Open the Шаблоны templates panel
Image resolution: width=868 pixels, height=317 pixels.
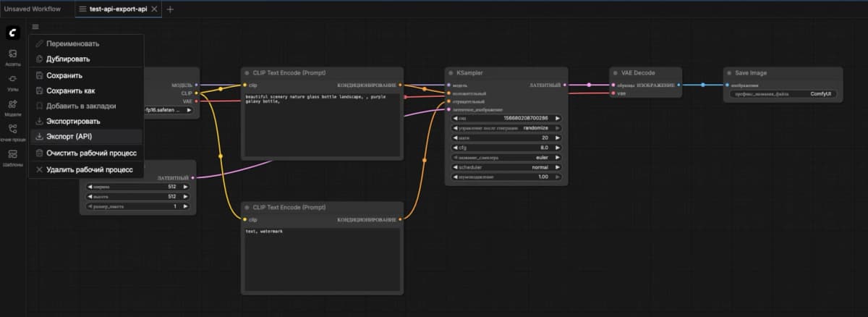click(x=13, y=157)
